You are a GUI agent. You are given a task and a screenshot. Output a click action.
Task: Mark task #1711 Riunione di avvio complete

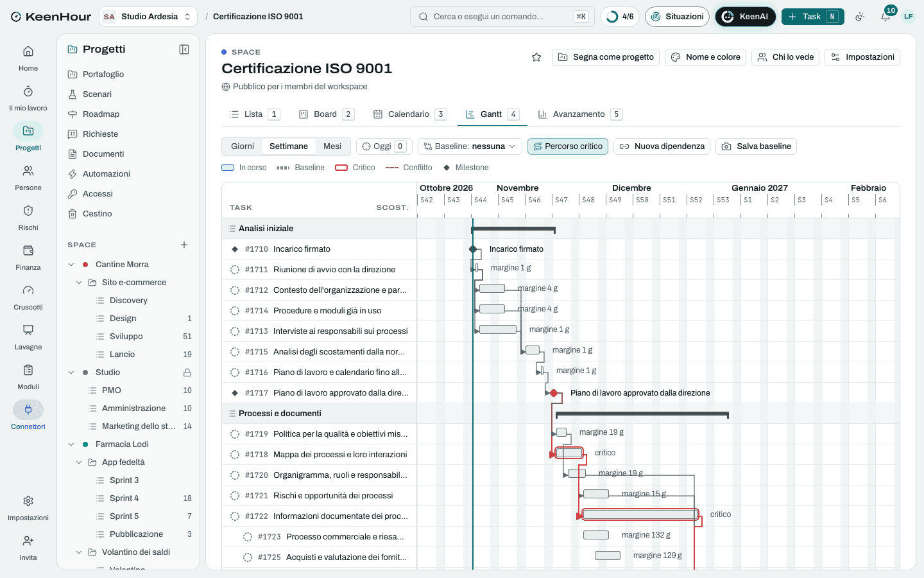click(235, 270)
